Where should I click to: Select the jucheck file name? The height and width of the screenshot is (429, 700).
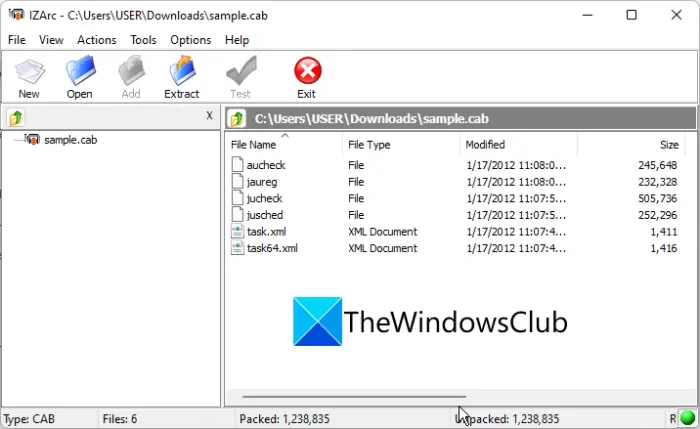(x=265, y=198)
